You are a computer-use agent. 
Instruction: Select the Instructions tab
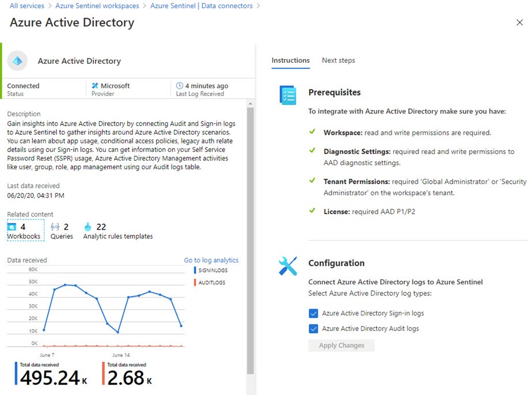290,60
